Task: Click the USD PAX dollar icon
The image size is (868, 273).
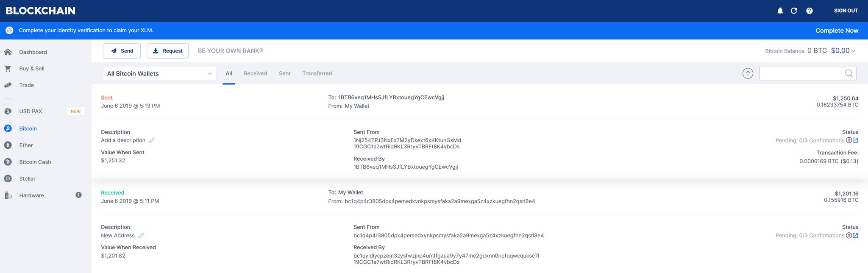Action: click(x=8, y=111)
